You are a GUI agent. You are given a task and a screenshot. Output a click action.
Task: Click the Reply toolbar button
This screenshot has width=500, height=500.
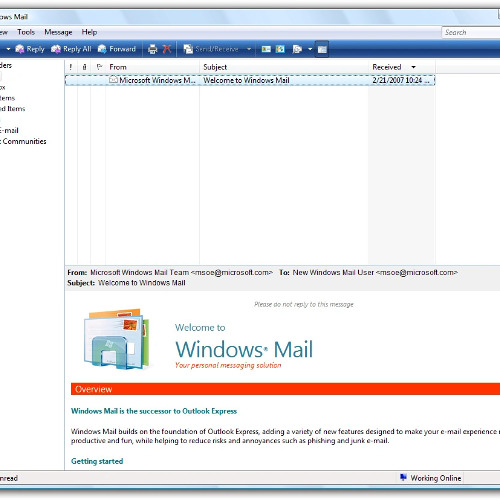pos(30,49)
